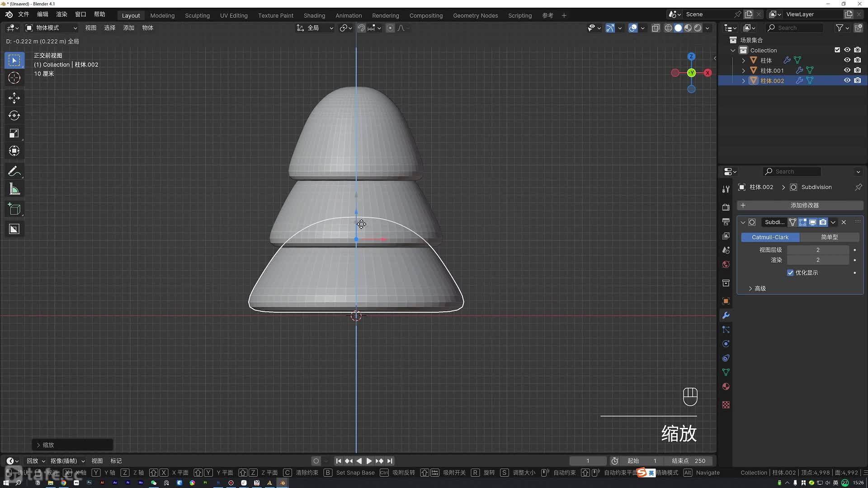868x488 pixels.
Task: Select the Move tool
Action: 14,98
